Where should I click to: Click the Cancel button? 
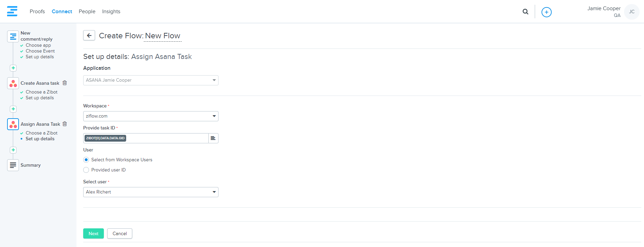tap(119, 233)
